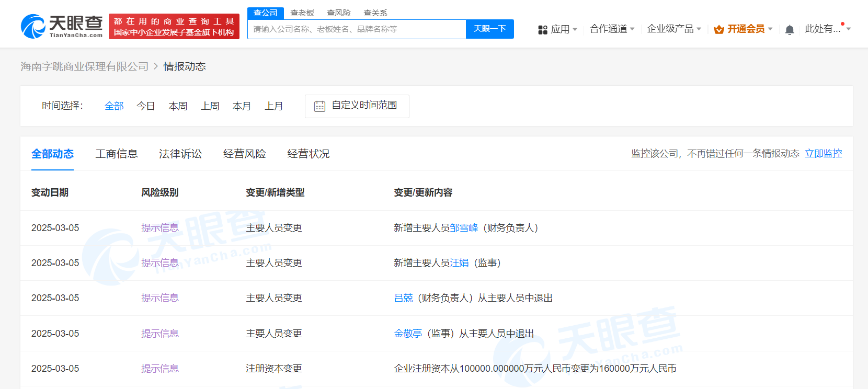Click 提示信息 in the 注册资本变更 row
Viewport: 868px width, 389px height.
(x=160, y=369)
